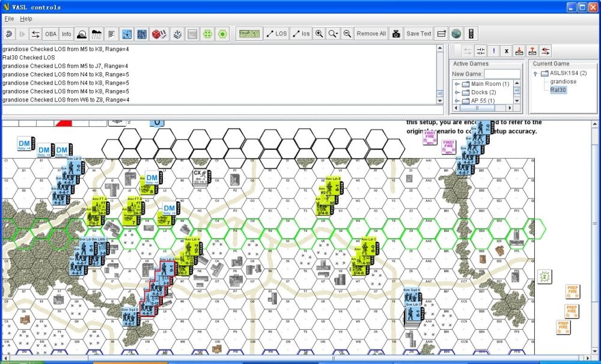This screenshot has height=364, width=601.
Task: Click map horizontal scrollbar left arrow
Action: (5, 358)
